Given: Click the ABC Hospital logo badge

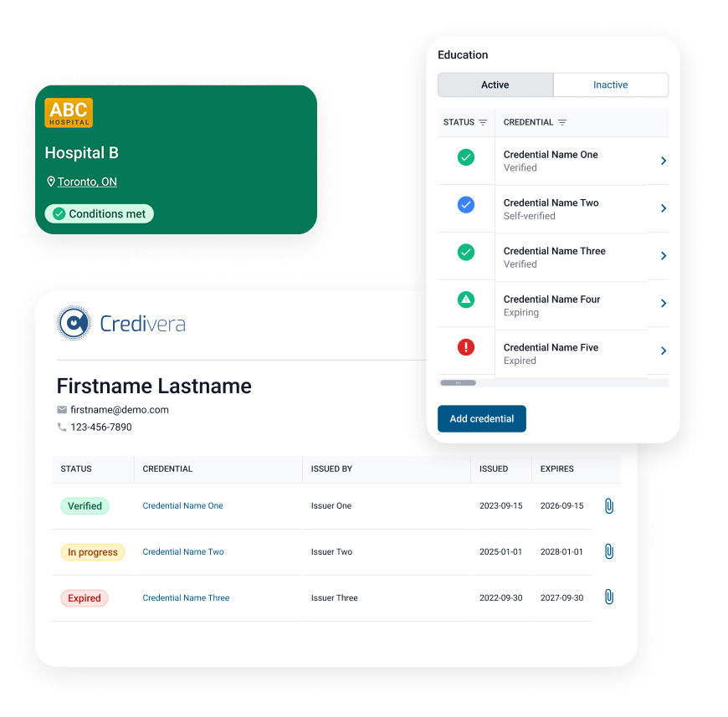Looking at the screenshot, I should point(68,113).
